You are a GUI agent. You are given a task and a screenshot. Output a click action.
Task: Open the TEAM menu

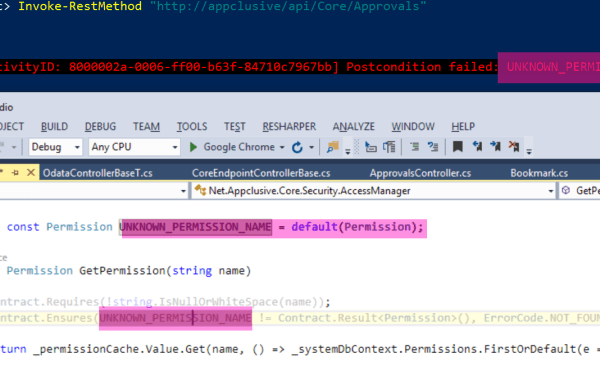pos(146,127)
